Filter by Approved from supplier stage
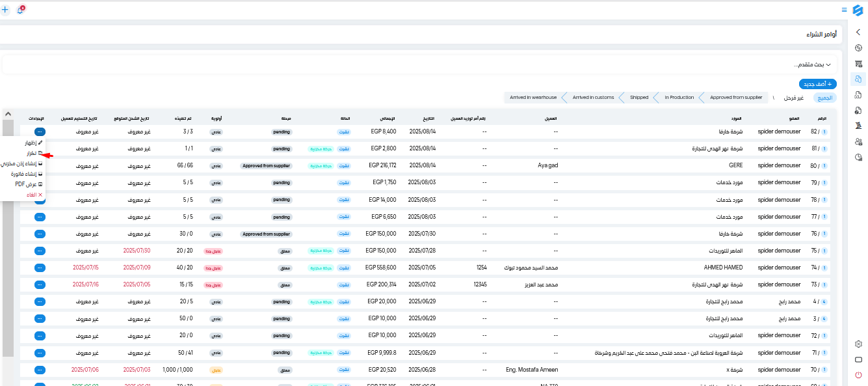868x386 pixels. click(x=735, y=98)
